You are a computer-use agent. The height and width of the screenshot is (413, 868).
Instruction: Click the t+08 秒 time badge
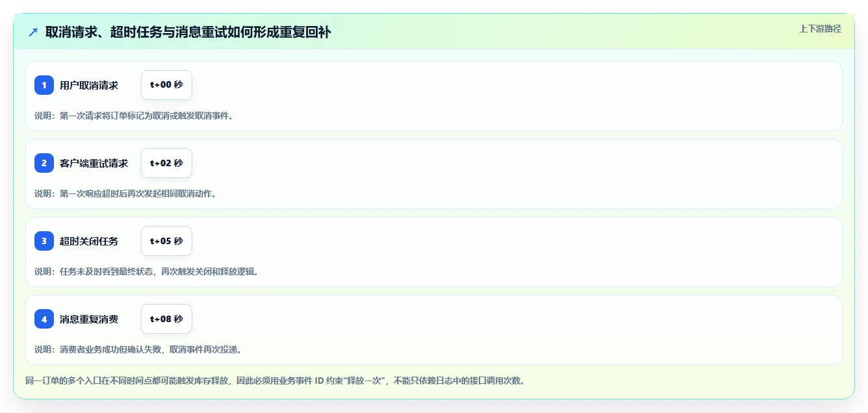tap(166, 319)
